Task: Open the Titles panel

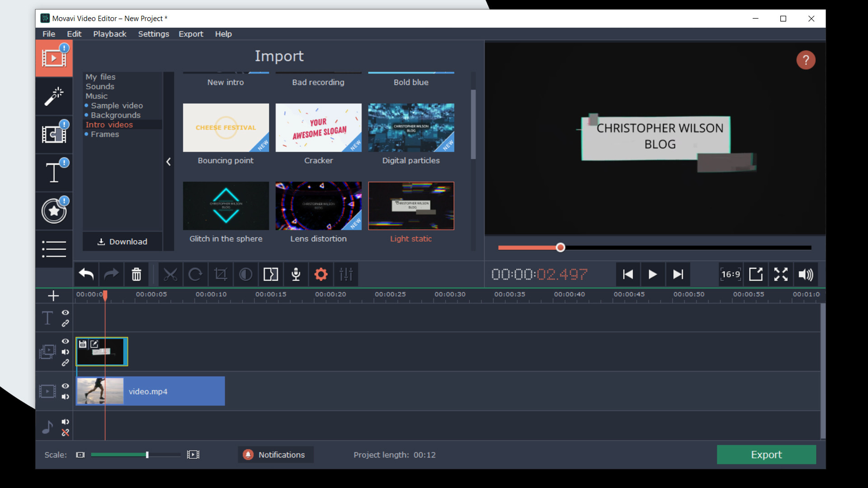Action: coord(54,172)
